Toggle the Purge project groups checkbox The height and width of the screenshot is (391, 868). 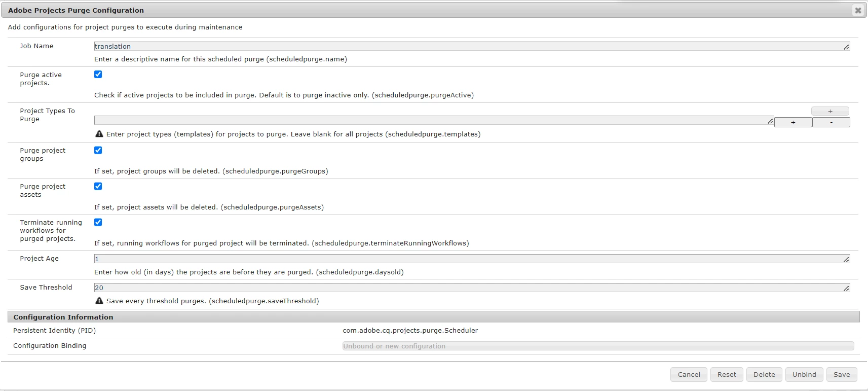98,150
